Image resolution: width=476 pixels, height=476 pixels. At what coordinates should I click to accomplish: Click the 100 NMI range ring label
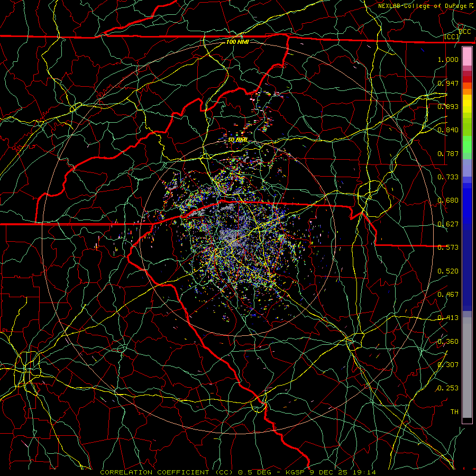237,42
